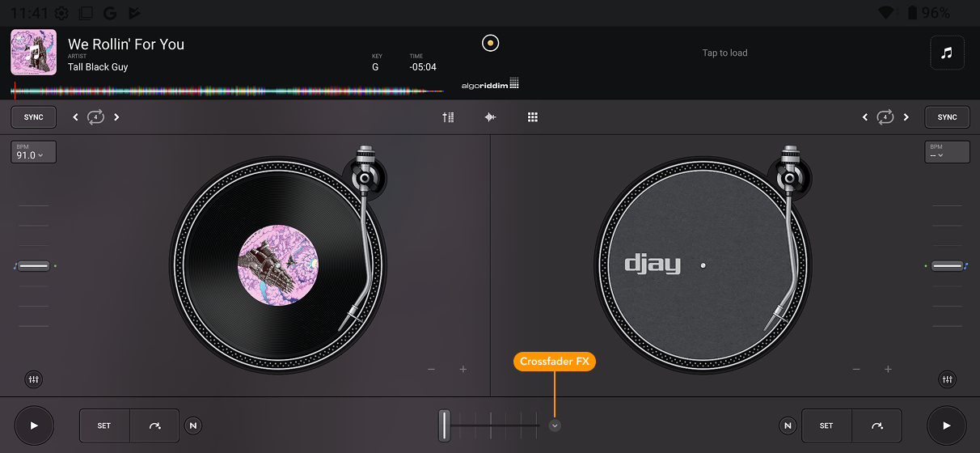Nudge left deck tempo plus
Screen dimensions: 980x453
(463, 370)
